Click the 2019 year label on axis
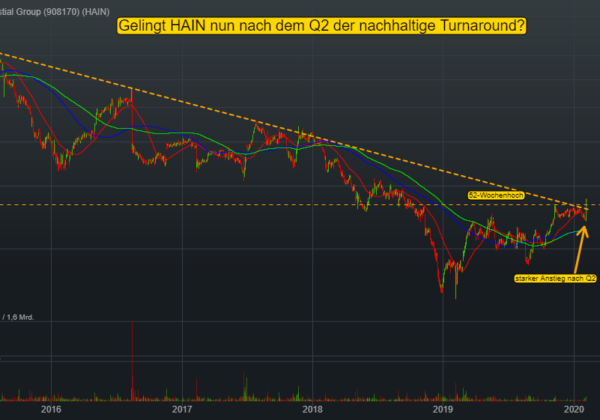The image size is (600, 420). (443, 409)
